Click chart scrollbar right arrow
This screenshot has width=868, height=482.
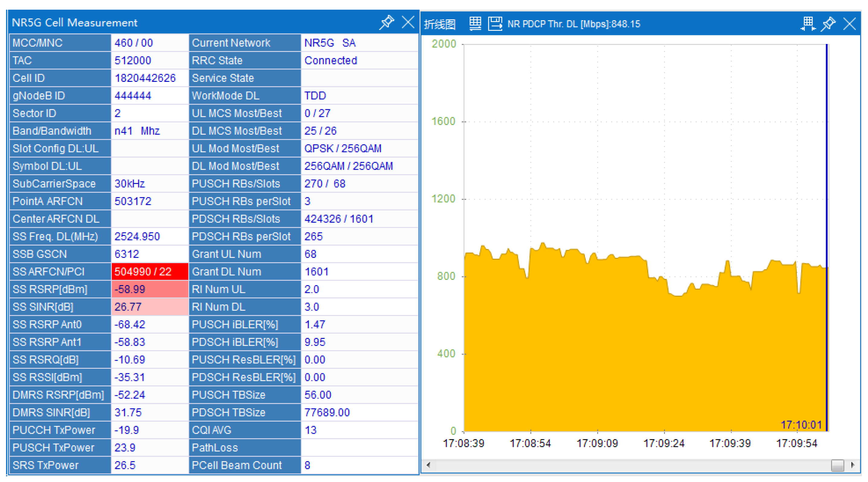[x=853, y=465]
